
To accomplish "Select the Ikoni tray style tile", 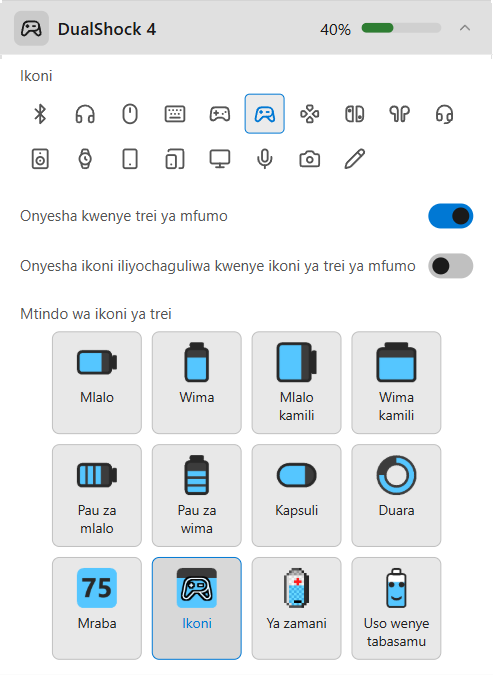I will [197, 608].
